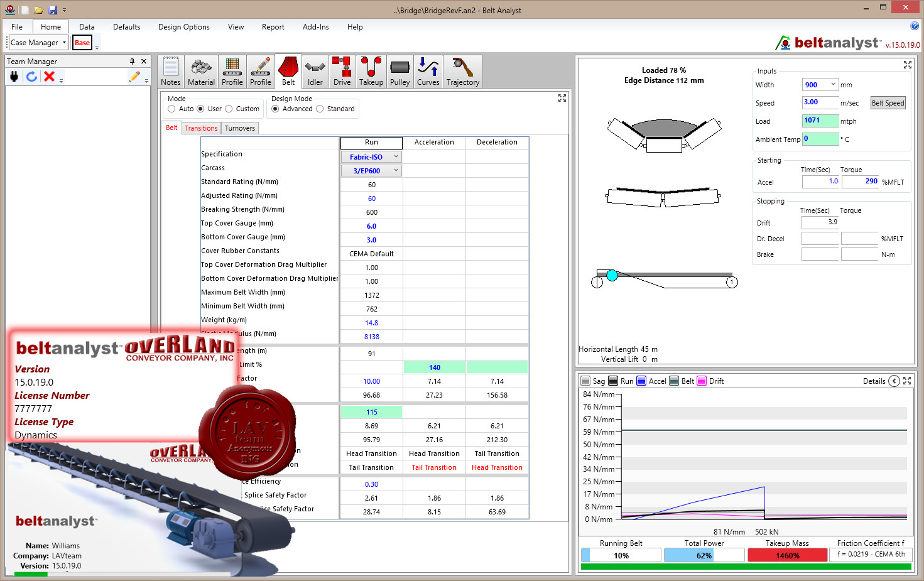Toggle the Accel graph series

(x=641, y=381)
